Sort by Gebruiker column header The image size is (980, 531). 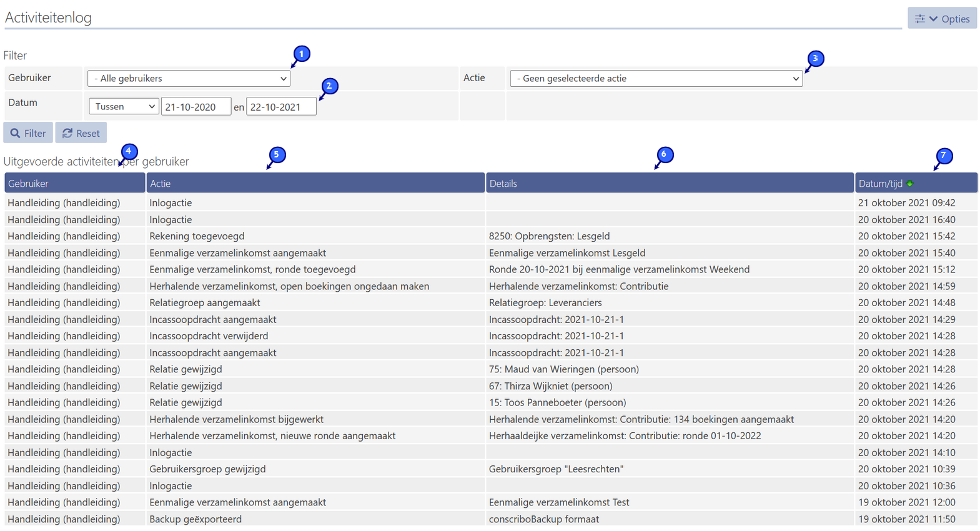pyautogui.click(x=75, y=184)
